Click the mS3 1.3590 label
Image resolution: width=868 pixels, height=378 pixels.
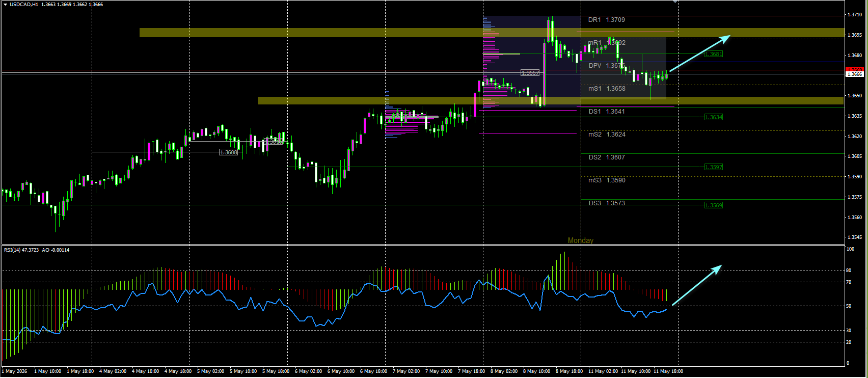[x=607, y=180]
